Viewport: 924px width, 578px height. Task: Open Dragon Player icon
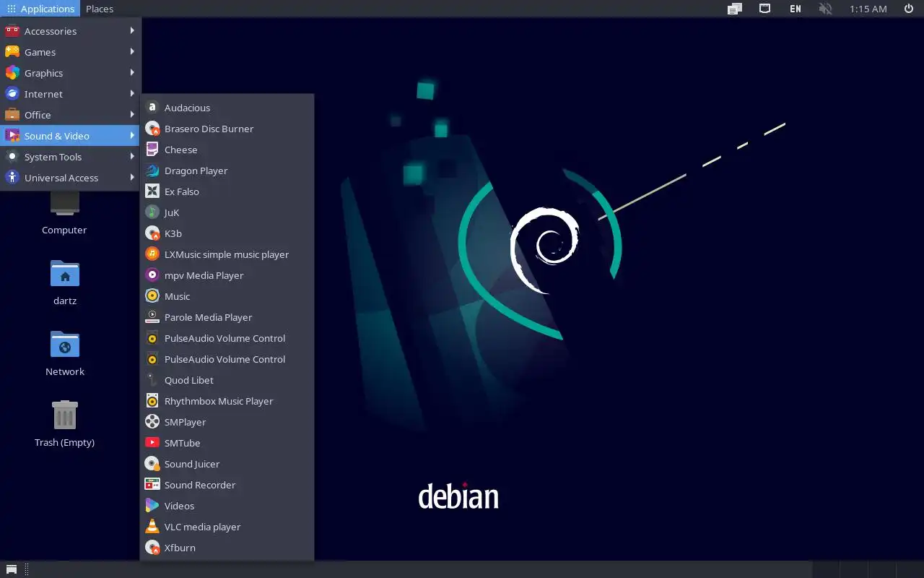[152, 171]
